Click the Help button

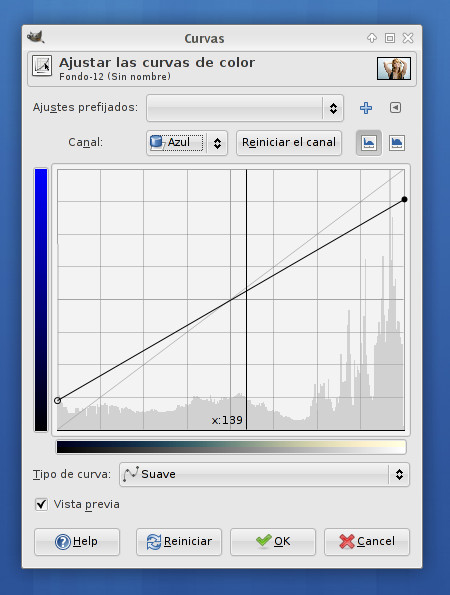click(x=77, y=542)
